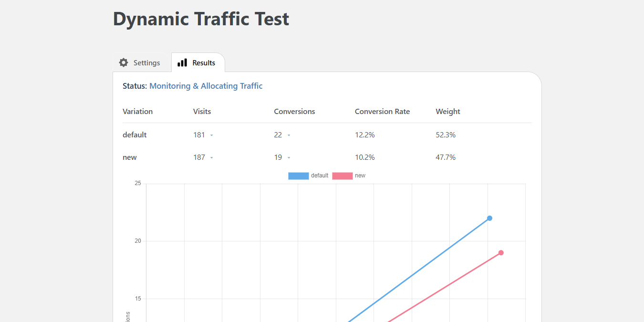This screenshot has height=322, width=644.
Task: Select the pink data point on the new line
Action: [500, 252]
